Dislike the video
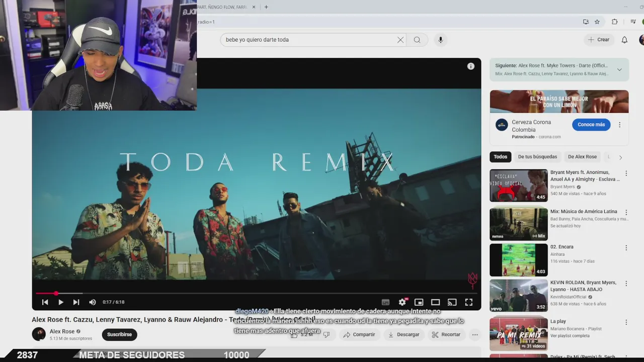Viewport: 644px width, 362px height. point(327,334)
